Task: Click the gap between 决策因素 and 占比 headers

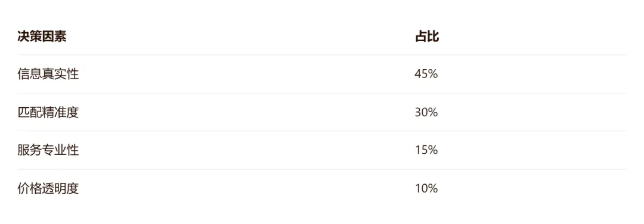Action: (241, 37)
